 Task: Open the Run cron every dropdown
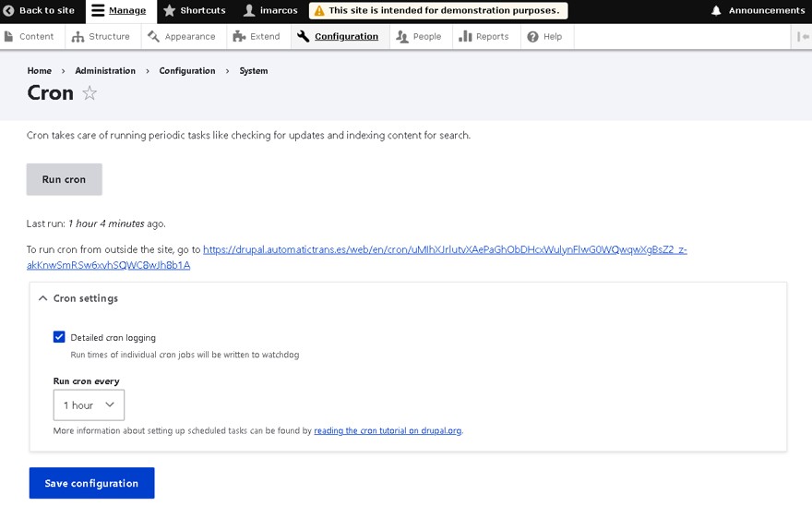pos(89,405)
